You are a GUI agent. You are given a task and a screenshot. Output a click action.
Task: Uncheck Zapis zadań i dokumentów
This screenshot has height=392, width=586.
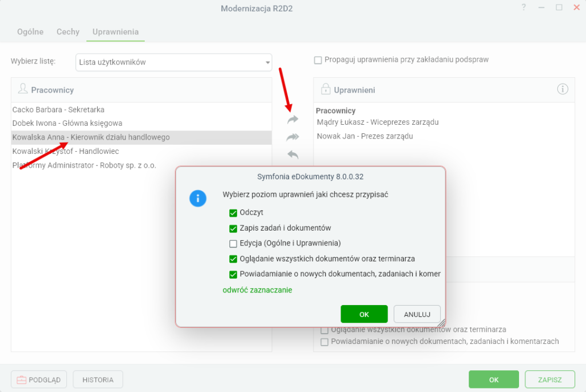point(233,228)
